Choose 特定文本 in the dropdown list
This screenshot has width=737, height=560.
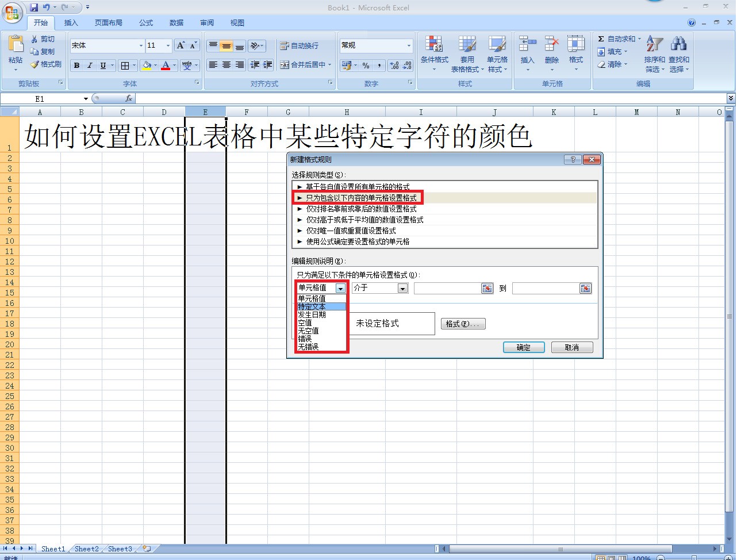coord(321,306)
